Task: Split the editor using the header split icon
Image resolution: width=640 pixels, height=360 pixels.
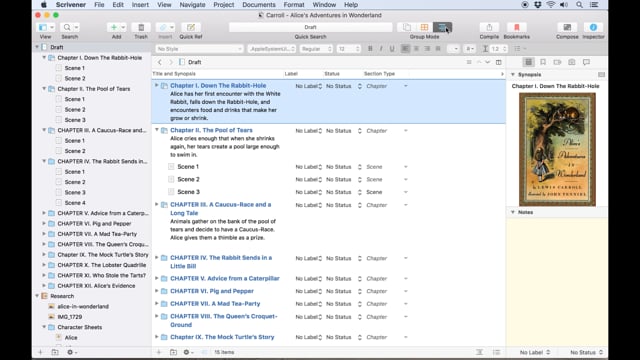Action: [x=498, y=62]
